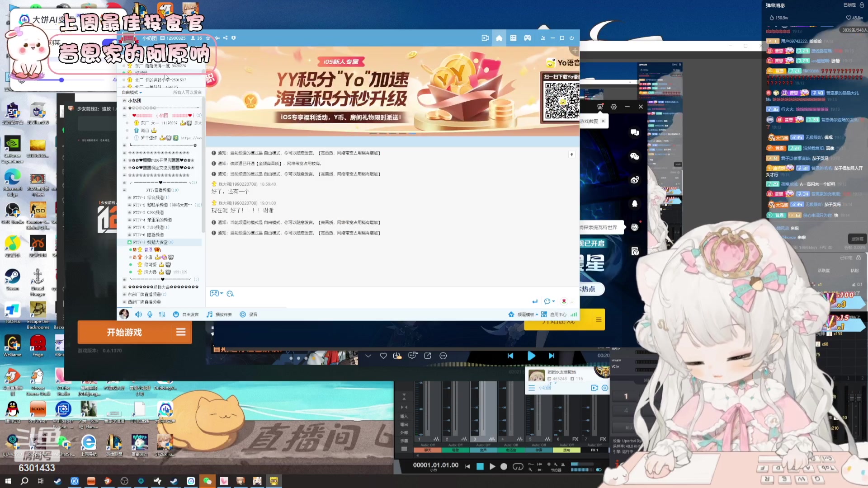Image resolution: width=868 pixels, height=488 pixels.
Task: Click the 自由发言 button
Action: coord(190,314)
